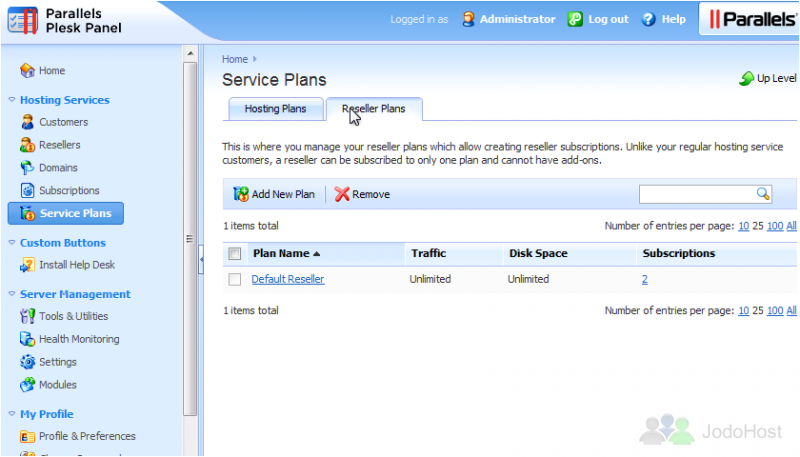Click the Administrator link in header
Viewport: 800px width, 457px height.
517,19
